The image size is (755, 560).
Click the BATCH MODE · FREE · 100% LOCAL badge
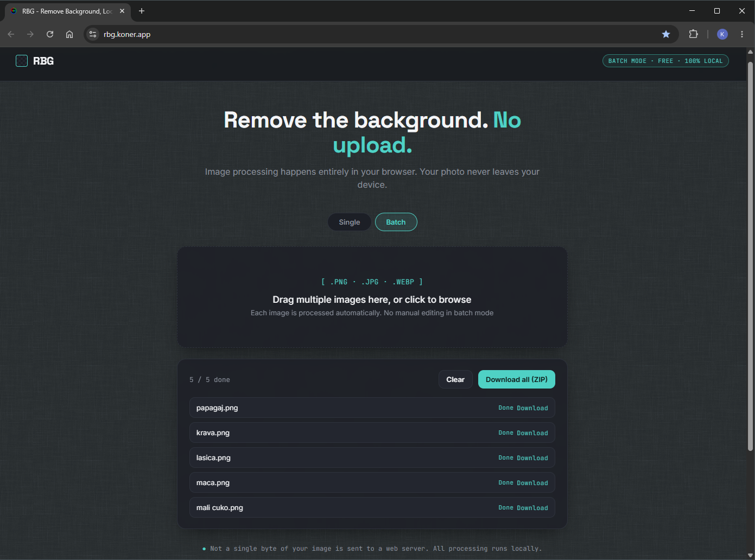(665, 61)
